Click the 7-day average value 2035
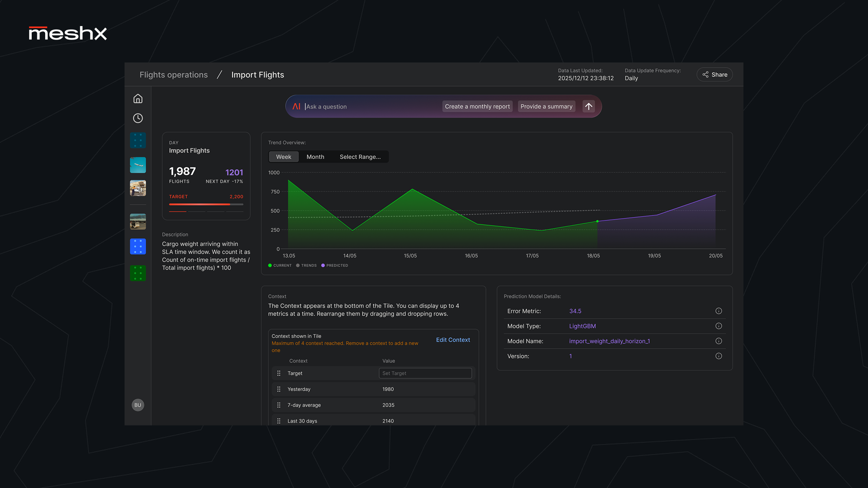868x488 pixels. click(388, 405)
